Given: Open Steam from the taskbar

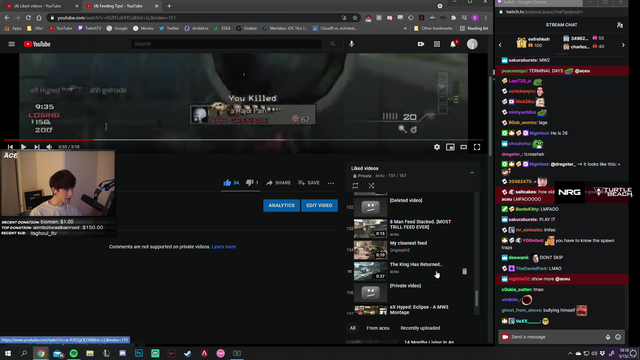Looking at the screenshot, I should coord(188,353).
